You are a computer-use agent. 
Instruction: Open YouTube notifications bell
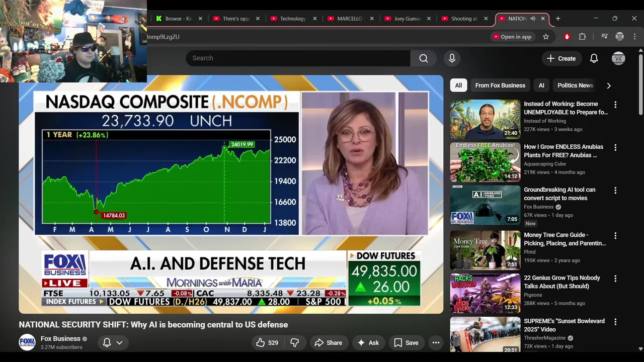click(x=594, y=58)
